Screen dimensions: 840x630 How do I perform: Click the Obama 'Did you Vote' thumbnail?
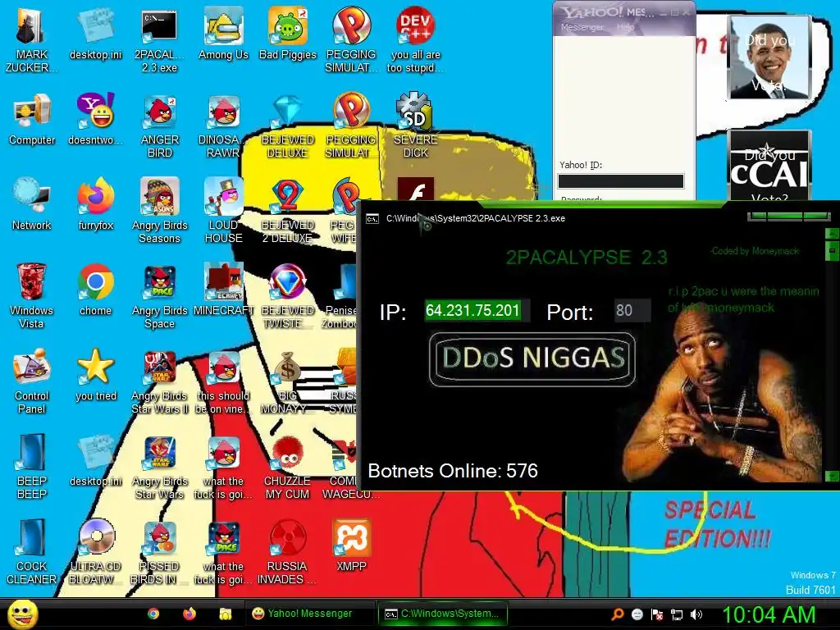click(x=769, y=57)
